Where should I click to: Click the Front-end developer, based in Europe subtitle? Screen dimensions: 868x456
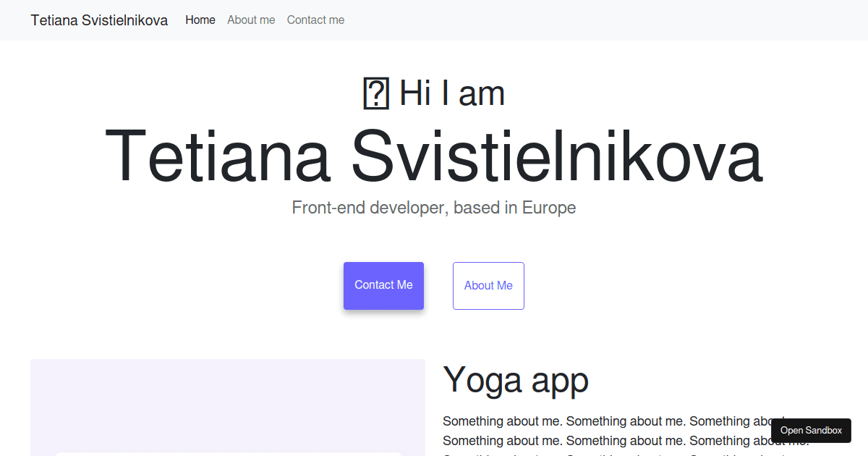434,208
